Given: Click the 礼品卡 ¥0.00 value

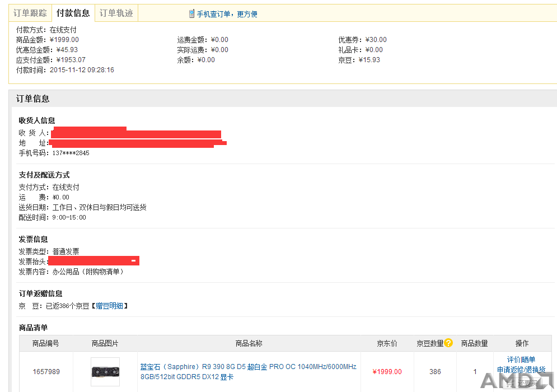Looking at the screenshot, I should coord(374,50).
